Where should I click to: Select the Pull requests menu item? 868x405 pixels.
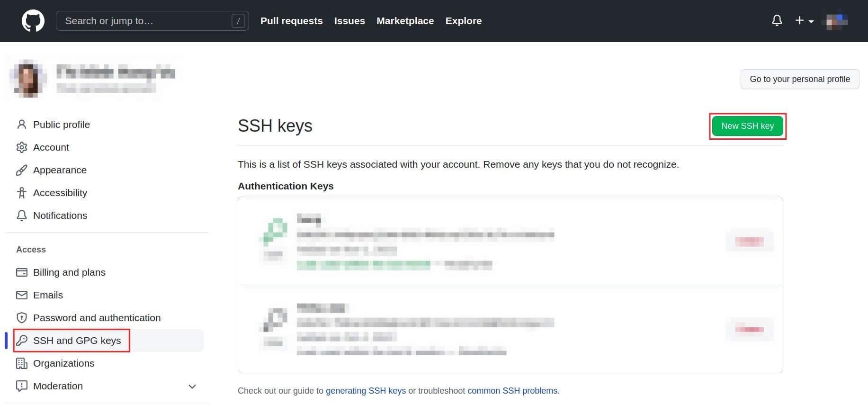[x=291, y=21]
